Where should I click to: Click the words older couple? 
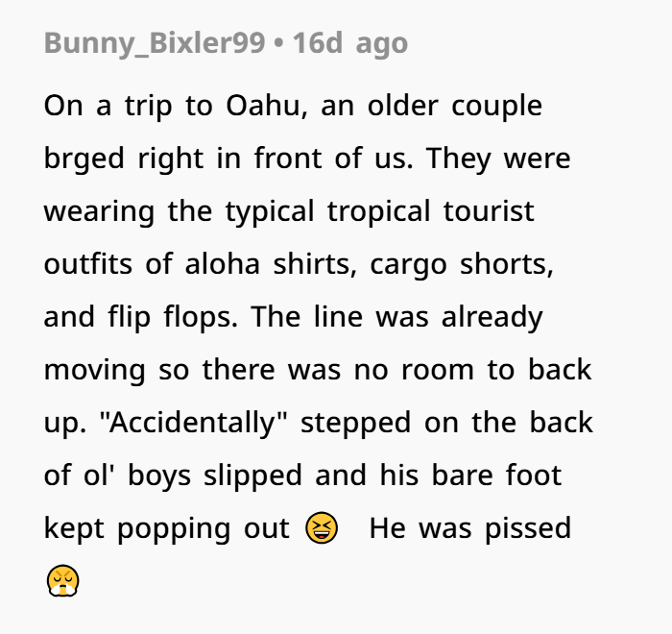455,107
